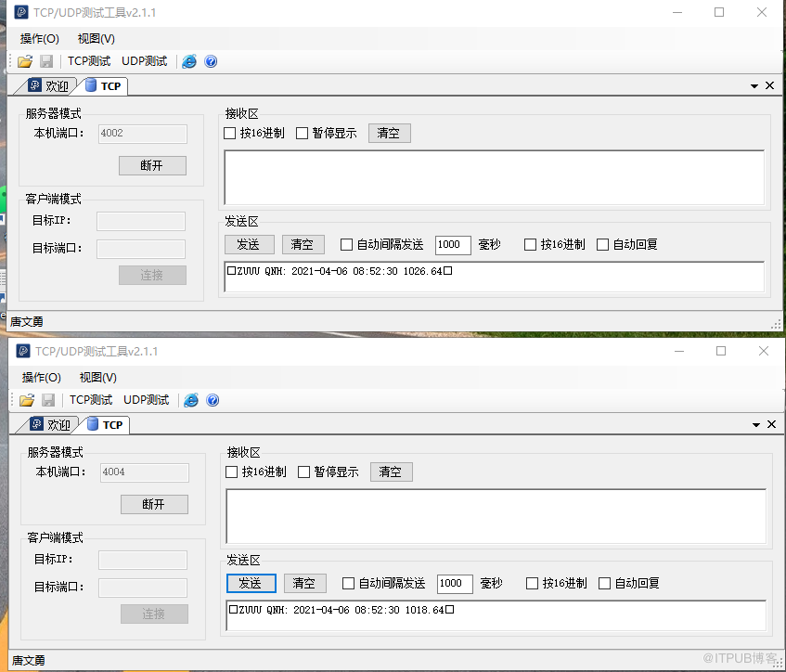Image resolution: width=786 pixels, height=672 pixels.
Task: Click the interval milliseconds field in top window
Action: pos(453,245)
